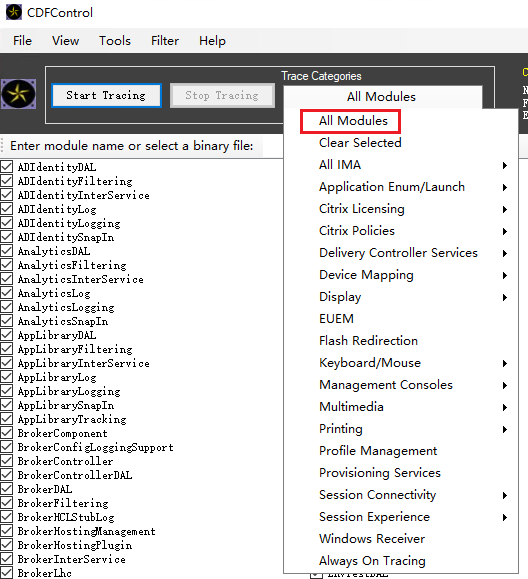The image size is (528, 579).
Task: Click the Start Tracing button
Action: pos(106,95)
